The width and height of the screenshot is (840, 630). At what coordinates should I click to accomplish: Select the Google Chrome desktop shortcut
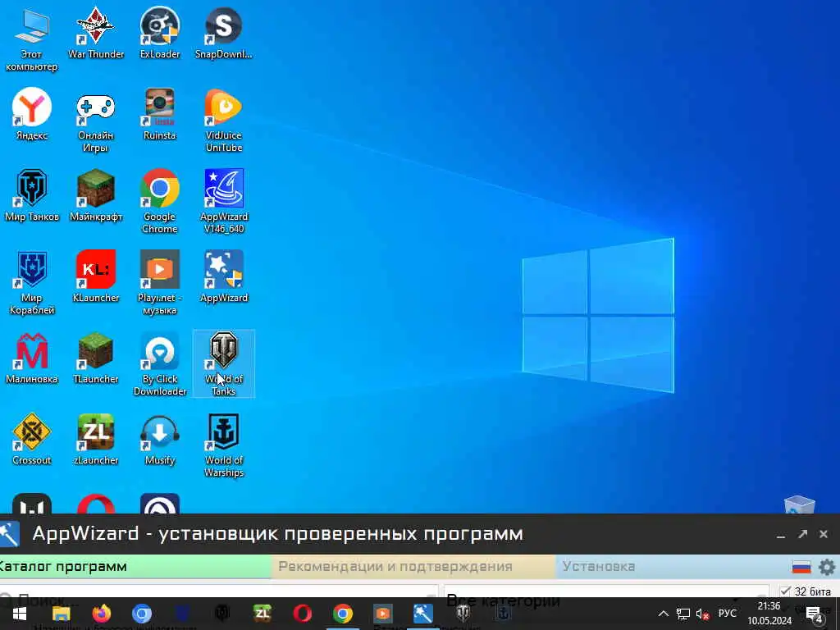(160, 202)
